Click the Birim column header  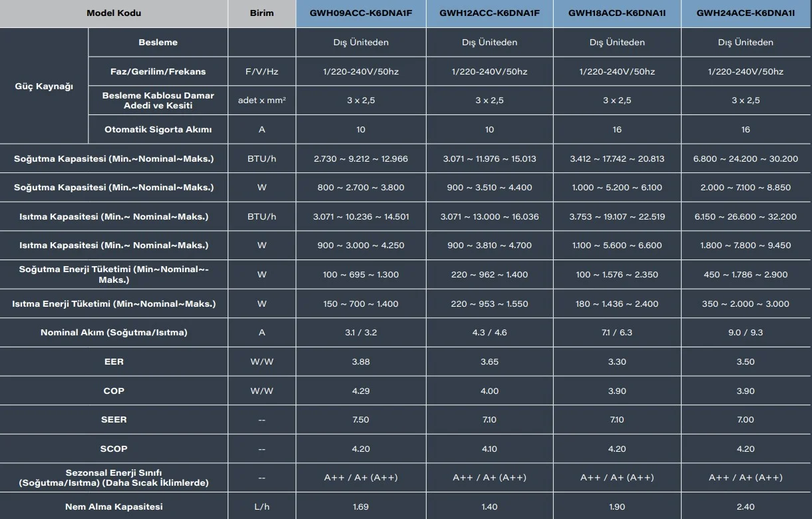click(x=262, y=13)
